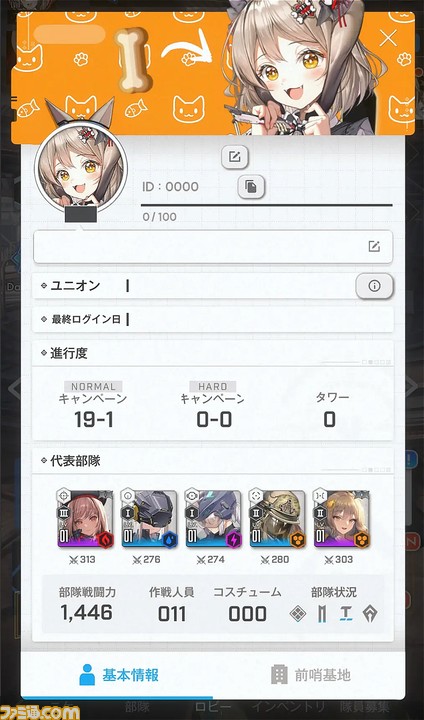Viewport: 424px width, 720px height.
Task: Switch to the 前哨基地 tab
Action: [x=310, y=675]
